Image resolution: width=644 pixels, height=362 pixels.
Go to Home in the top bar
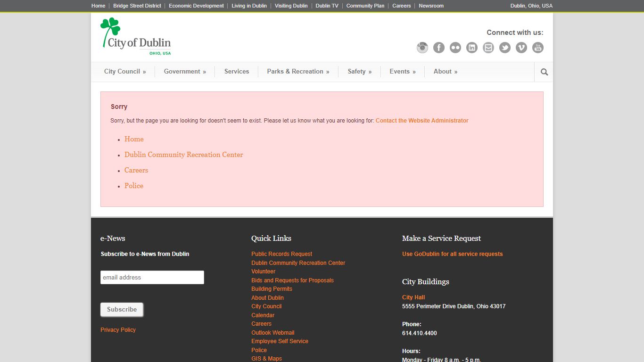(99, 6)
